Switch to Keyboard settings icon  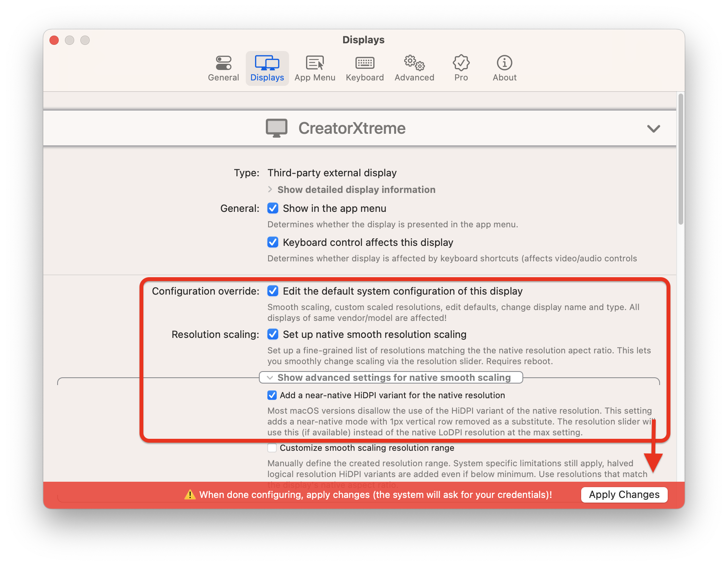point(365,63)
